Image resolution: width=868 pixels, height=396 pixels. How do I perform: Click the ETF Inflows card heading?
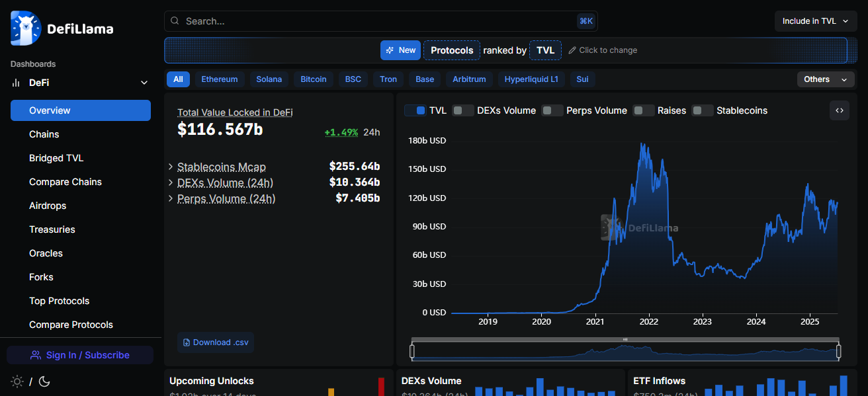660,381
